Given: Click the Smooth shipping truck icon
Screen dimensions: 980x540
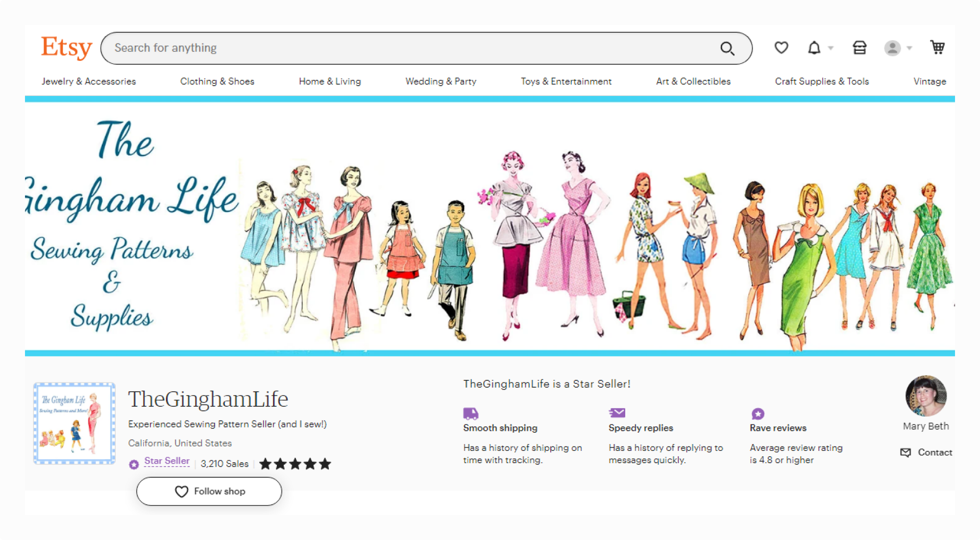Looking at the screenshot, I should tap(471, 414).
